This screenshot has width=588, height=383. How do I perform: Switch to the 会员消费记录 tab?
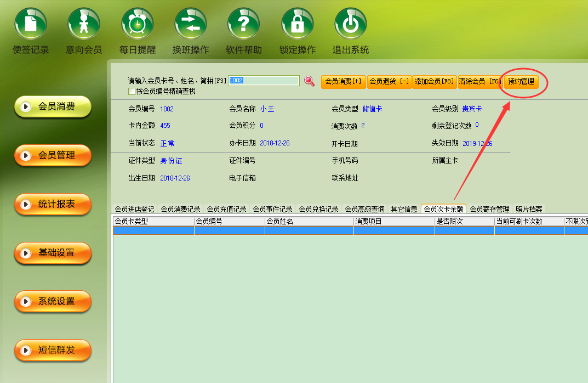(180, 209)
